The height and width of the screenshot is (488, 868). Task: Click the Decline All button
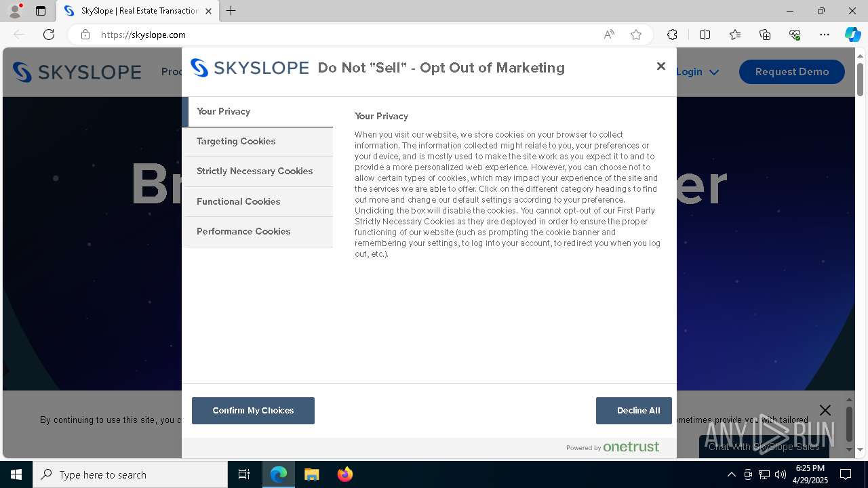point(634,411)
